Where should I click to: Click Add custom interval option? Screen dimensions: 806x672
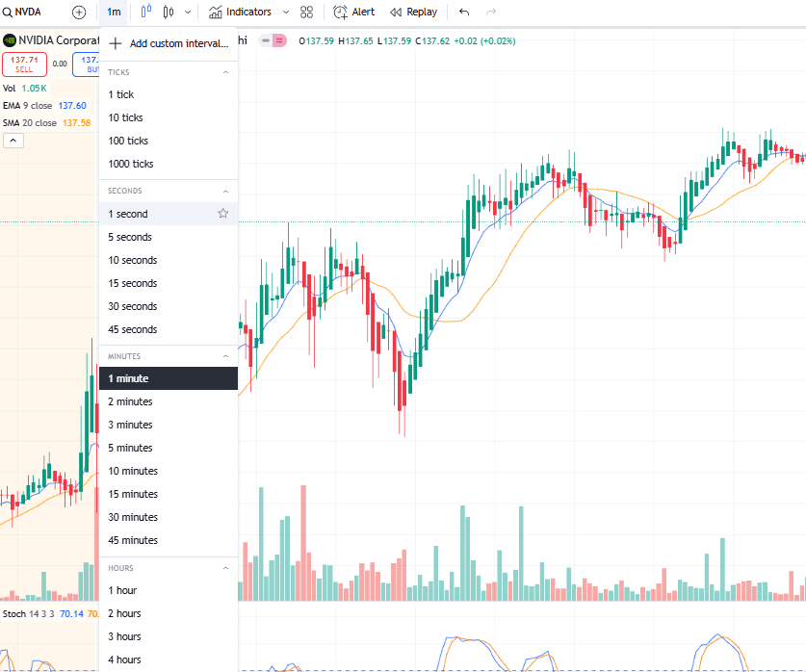[x=169, y=43]
